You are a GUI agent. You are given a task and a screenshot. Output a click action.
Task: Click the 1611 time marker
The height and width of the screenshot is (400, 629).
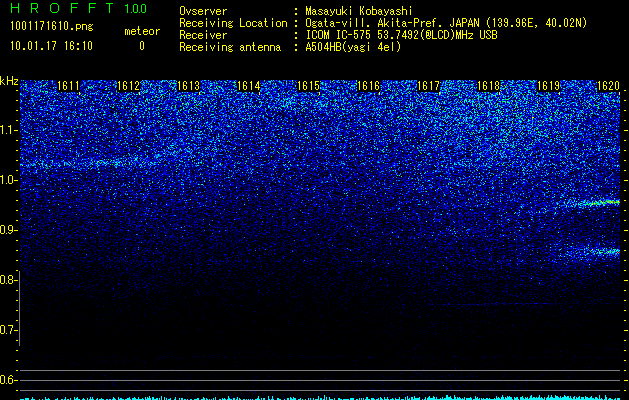click(x=69, y=86)
